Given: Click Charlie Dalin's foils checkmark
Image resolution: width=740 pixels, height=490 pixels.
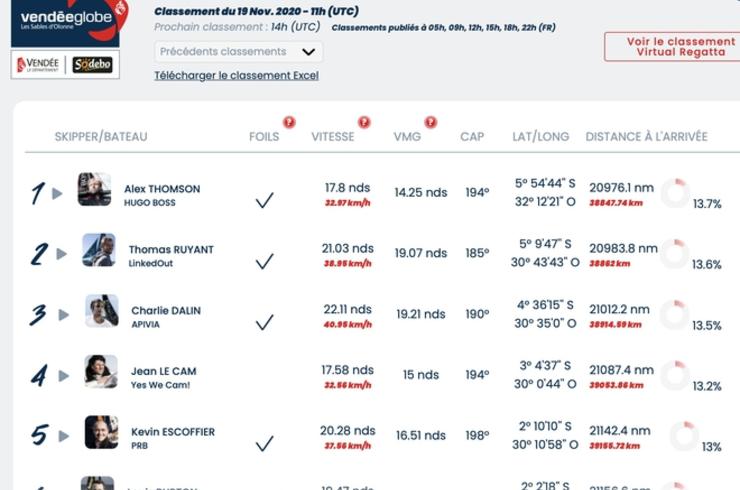Looking at the screenshot, I should coord(264,322).
